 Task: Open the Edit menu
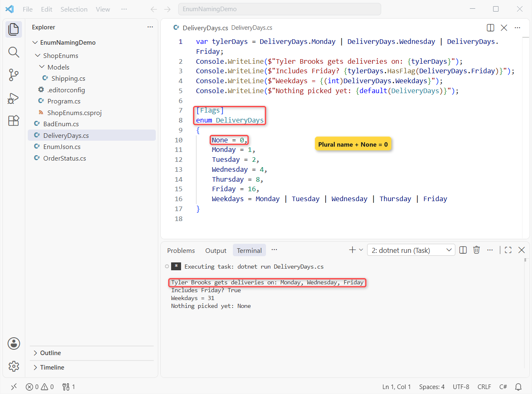pyautogui.click(x=47, y=9)
